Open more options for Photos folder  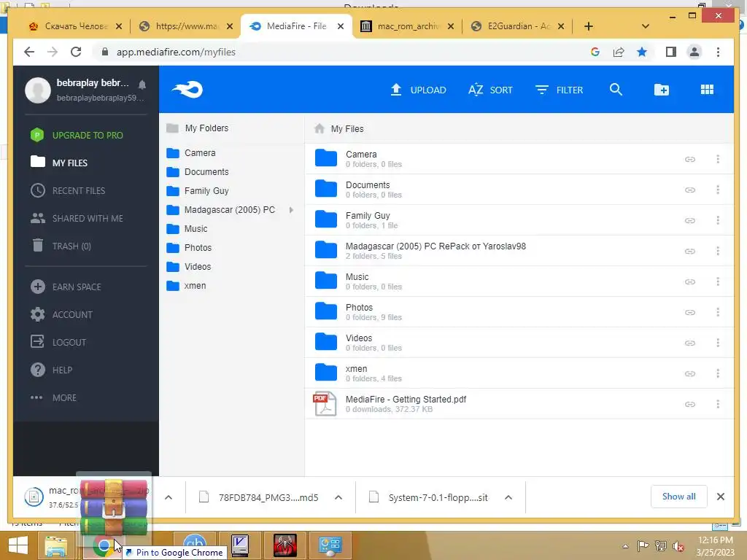click(718, 312)
